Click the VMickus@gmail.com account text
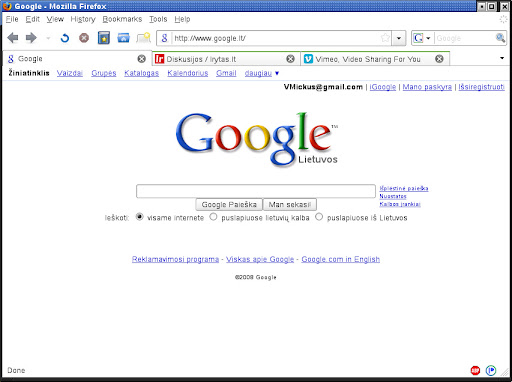512x382 pixels. click(323, 87)
